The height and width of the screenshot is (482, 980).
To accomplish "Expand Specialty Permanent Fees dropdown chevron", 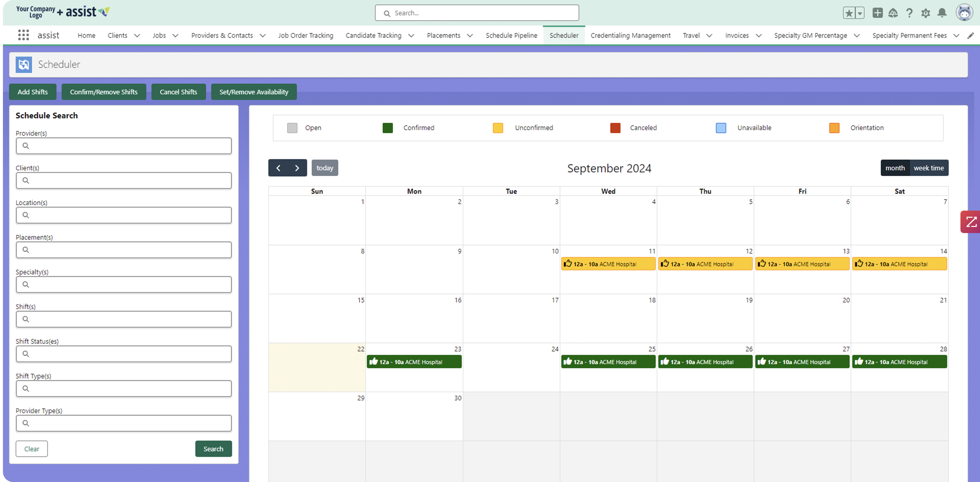I will (956, 35).
